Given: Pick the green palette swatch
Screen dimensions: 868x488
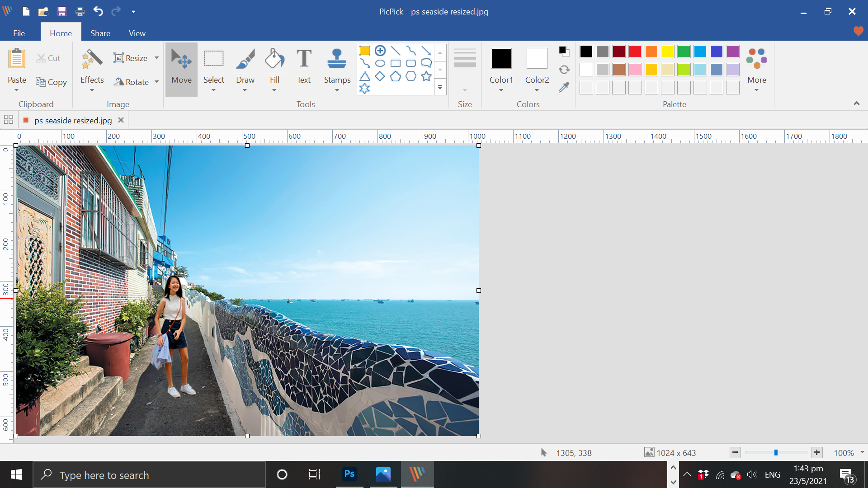Looking at the screenshot, I should 684,52.
